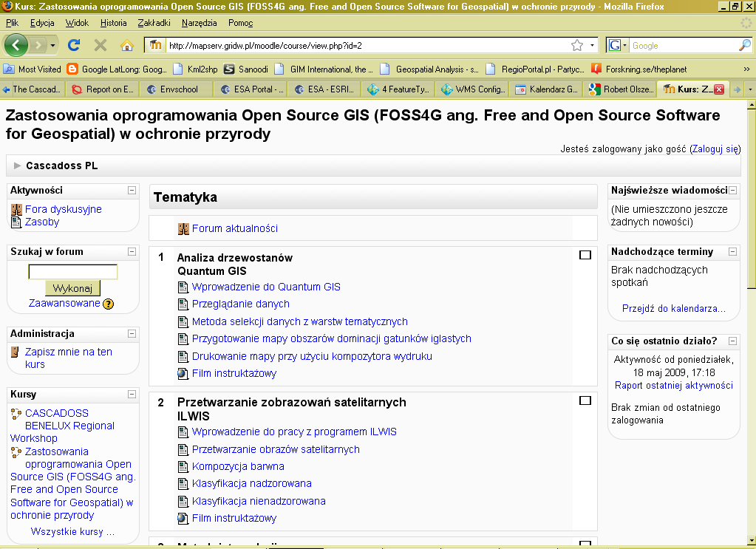Click into the Google search field
The image size is (756, 549).
pyautogui.click(x=684, y=45)
